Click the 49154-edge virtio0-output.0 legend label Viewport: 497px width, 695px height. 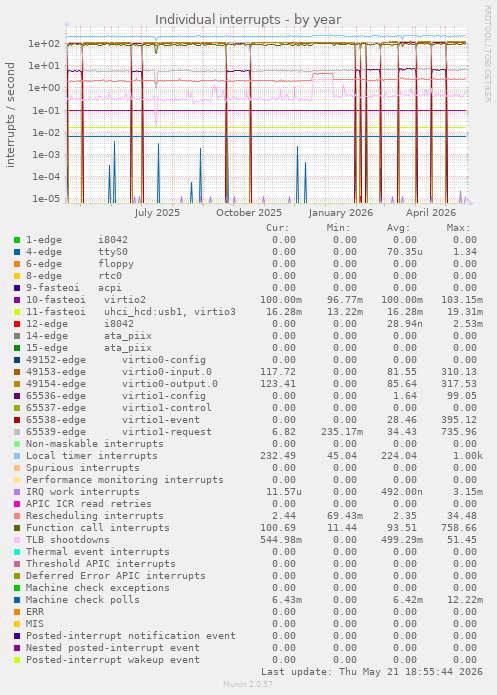(x=122, y=384)
